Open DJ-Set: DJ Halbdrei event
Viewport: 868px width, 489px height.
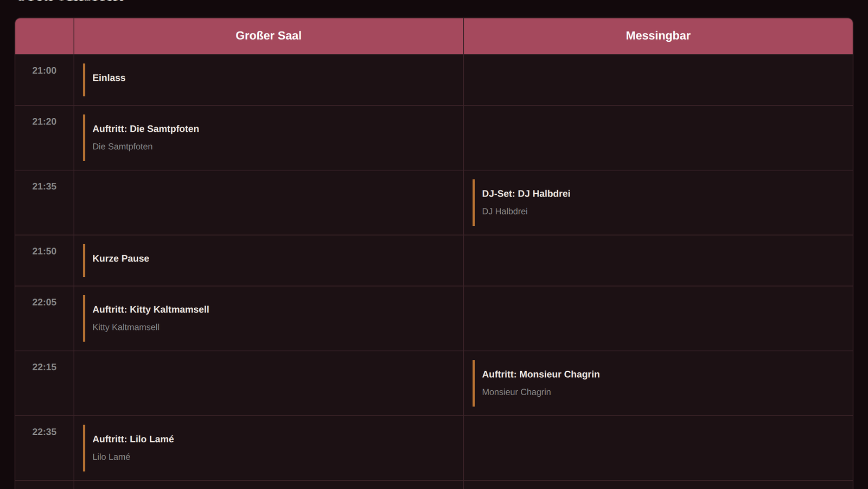pyautogui.click(x=658, y=202)
